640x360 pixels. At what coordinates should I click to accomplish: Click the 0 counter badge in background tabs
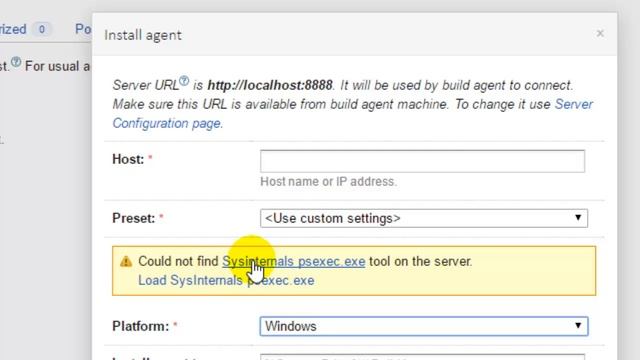pyautogui.click(x=42, y=29)
